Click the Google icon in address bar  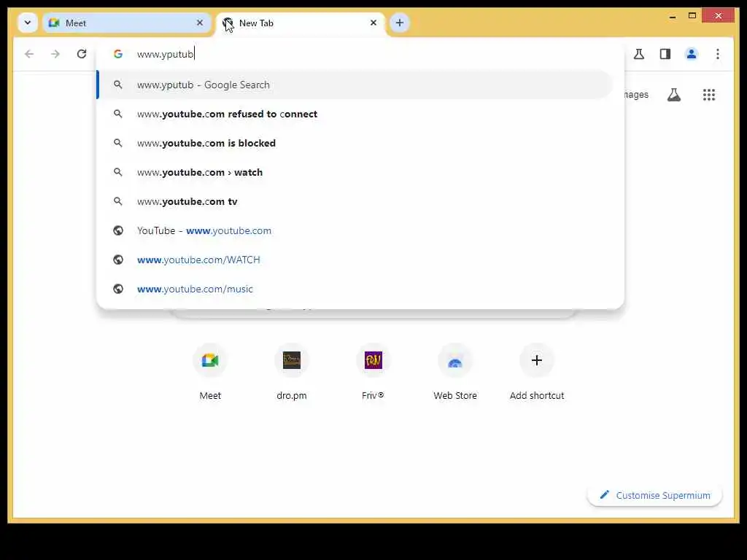[x=117, y=54]
